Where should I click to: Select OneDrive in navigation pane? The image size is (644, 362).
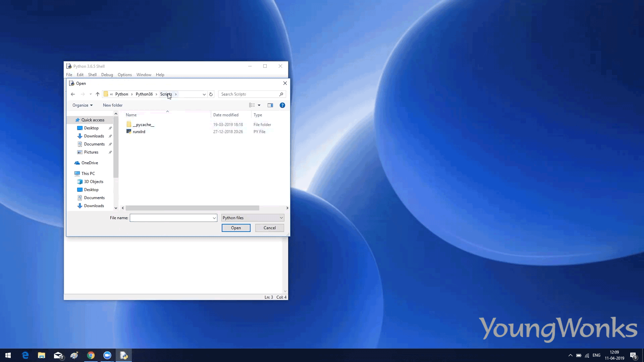pyautogui.click(x=90, y=163)
